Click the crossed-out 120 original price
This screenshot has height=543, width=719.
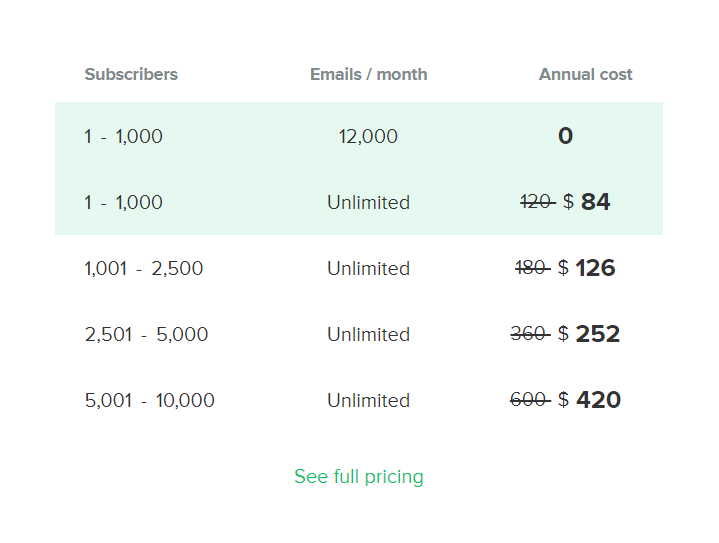pos(537,203)
